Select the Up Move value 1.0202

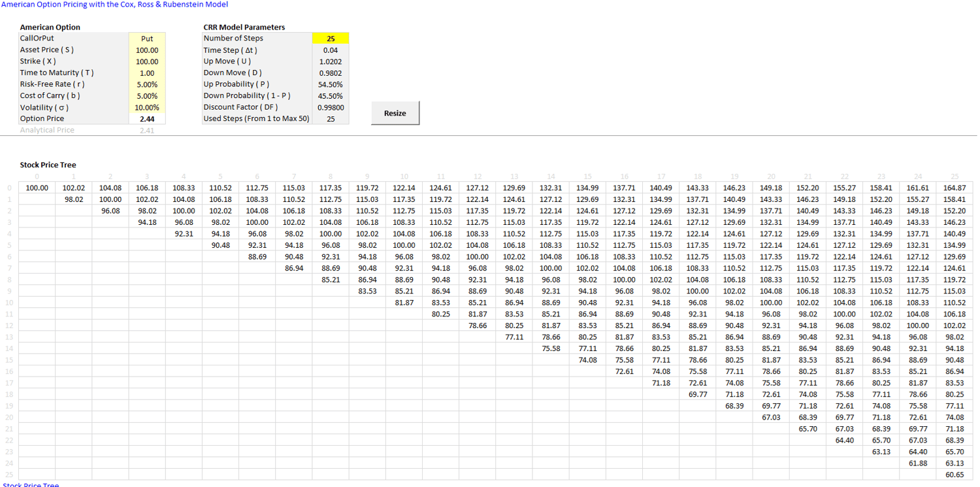(x=331, y=61)
